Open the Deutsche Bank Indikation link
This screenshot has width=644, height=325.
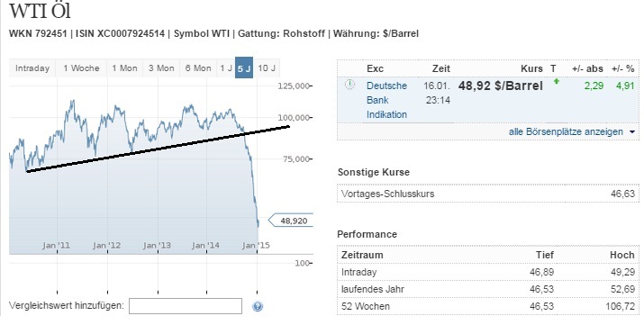(386, 100)
